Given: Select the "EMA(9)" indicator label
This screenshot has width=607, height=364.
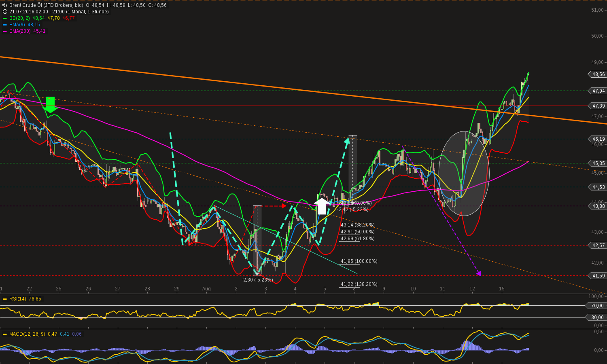Looking at the screenshot, I should tap(17, 25).
